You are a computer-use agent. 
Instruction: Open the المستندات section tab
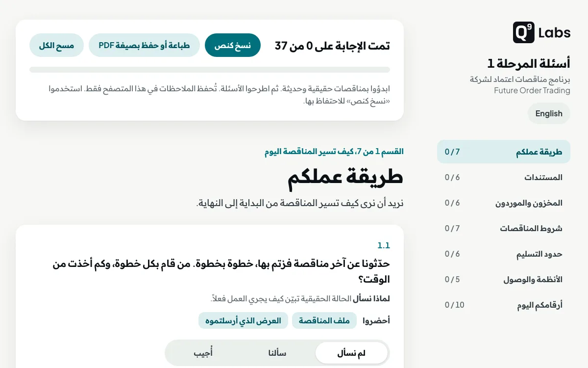(504, 177)
